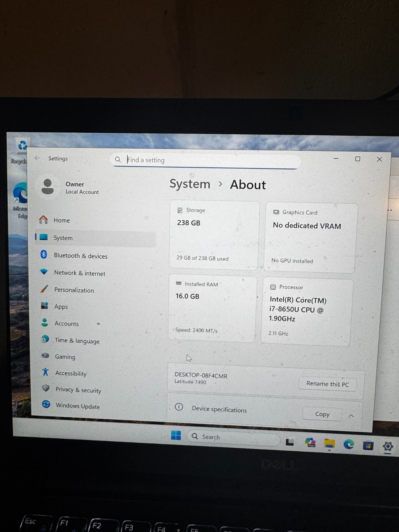399x532 pixels.
Task: Navigate to System in breadcrumb
Action: pyautogui.click(x=190, y=184)
